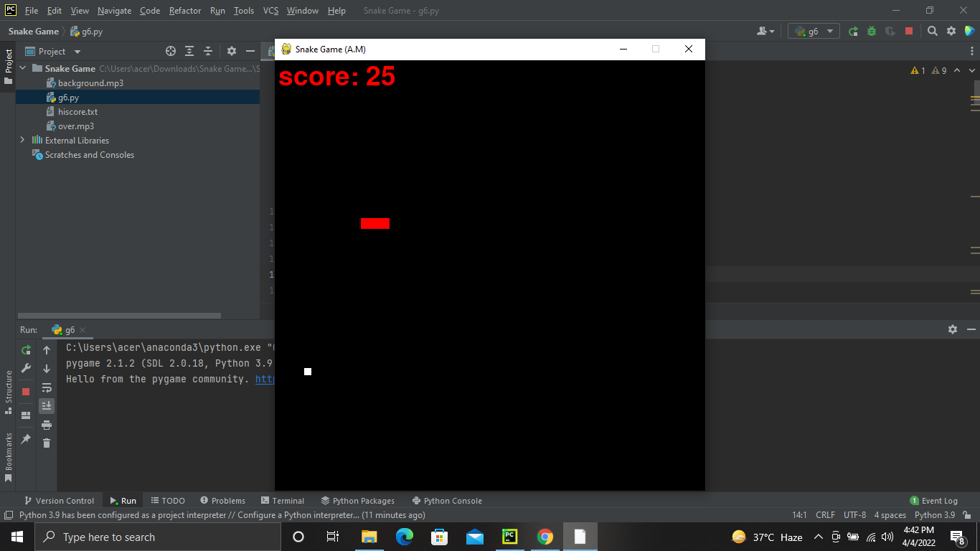
Task: Pin the Run tool window with the pin icon
Action: point(25,438)
